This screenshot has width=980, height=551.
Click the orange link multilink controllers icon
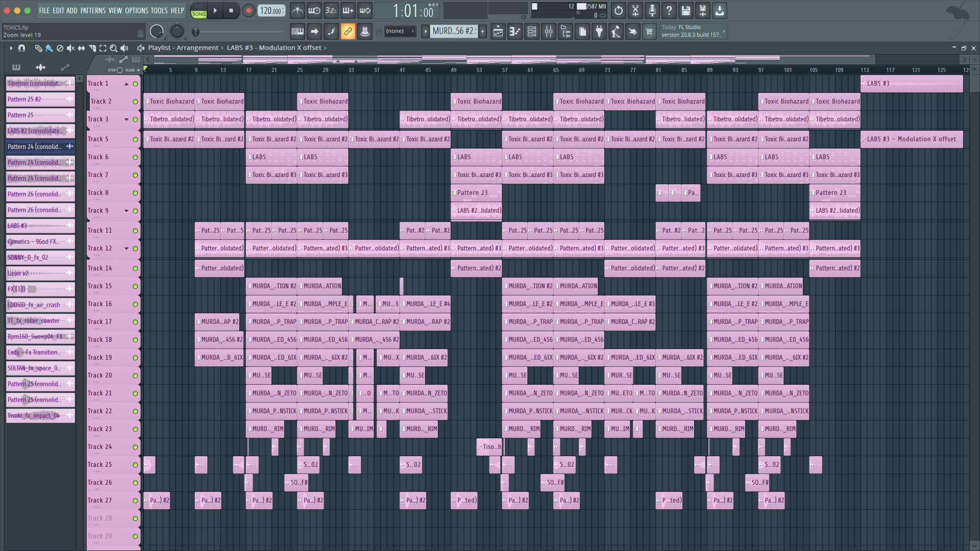(x=348, y=32)
